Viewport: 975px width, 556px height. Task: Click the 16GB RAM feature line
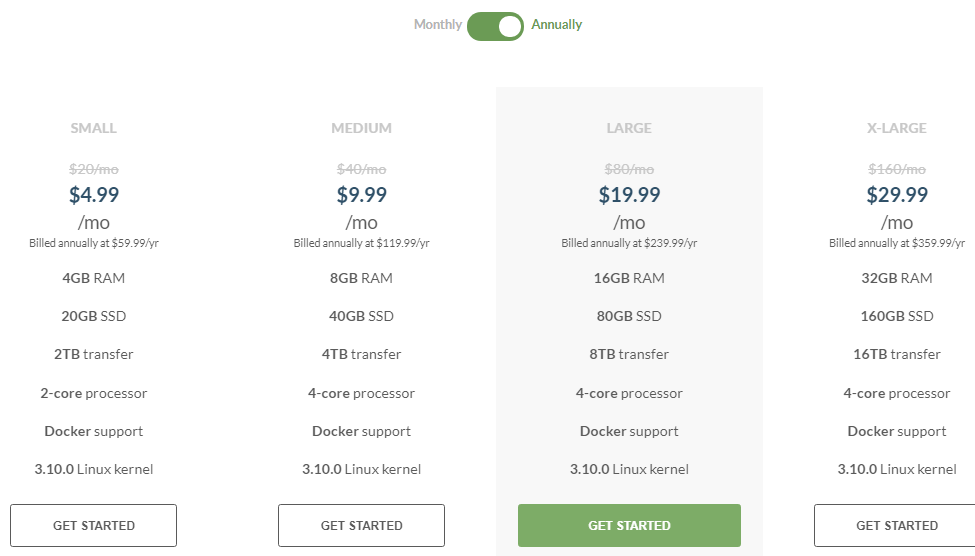(x=629, y=278)
